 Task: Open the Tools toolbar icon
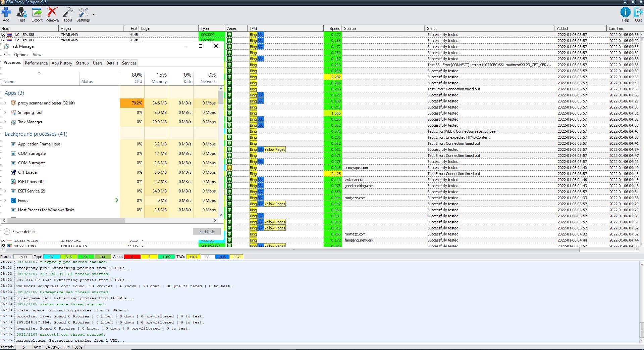(x=68, y=15)
